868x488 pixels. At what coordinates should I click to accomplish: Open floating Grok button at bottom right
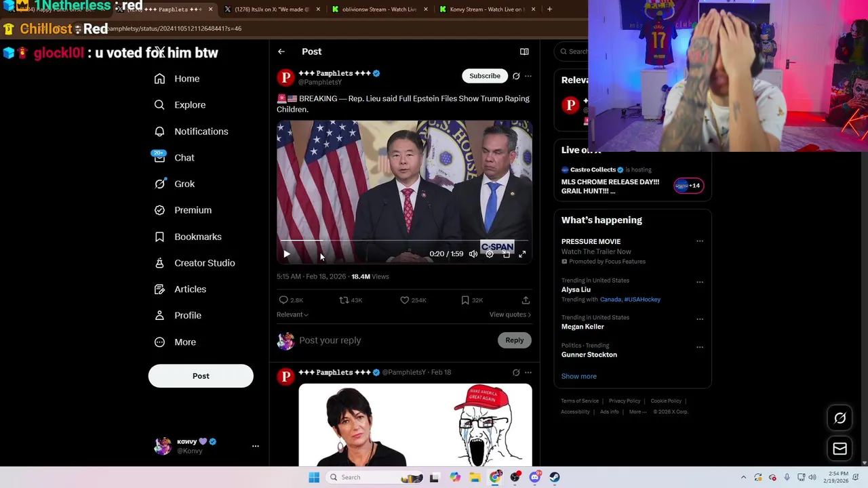point(840,418)
